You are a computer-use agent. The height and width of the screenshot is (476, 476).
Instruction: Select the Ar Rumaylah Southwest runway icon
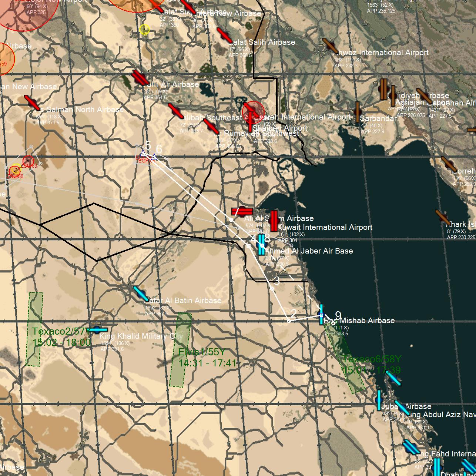(211, 126)
